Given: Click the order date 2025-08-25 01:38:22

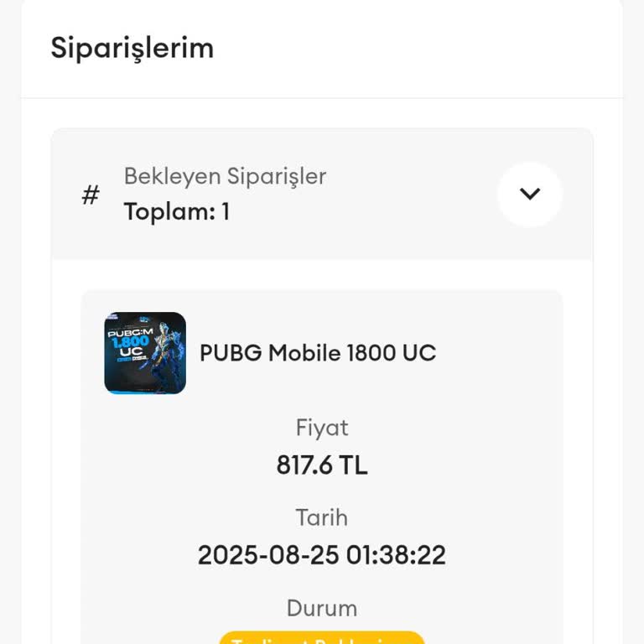Looking at the screenshot, I should click(x=322, y=555).
